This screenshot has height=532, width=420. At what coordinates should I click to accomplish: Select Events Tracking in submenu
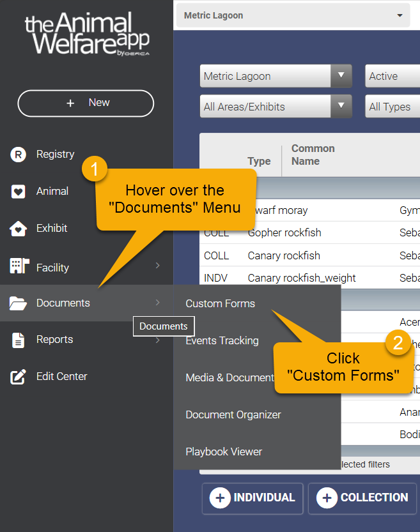tap(222, 340)
